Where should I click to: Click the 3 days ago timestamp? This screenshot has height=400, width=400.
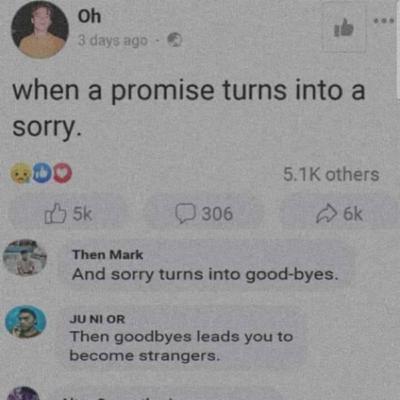pos(113,41)
